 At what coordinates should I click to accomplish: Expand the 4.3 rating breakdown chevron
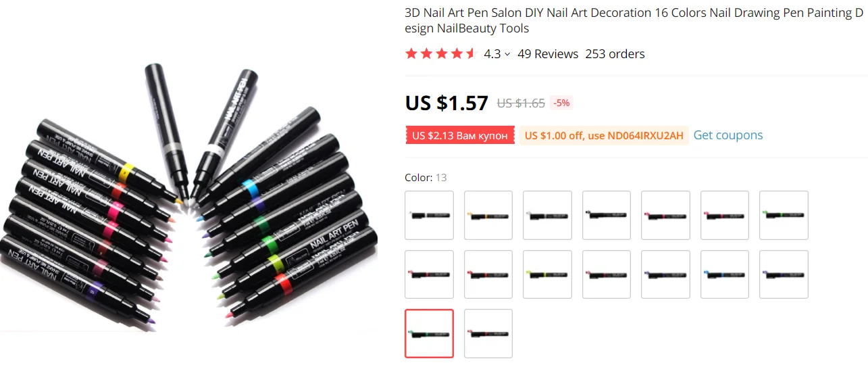click(507, 54)
